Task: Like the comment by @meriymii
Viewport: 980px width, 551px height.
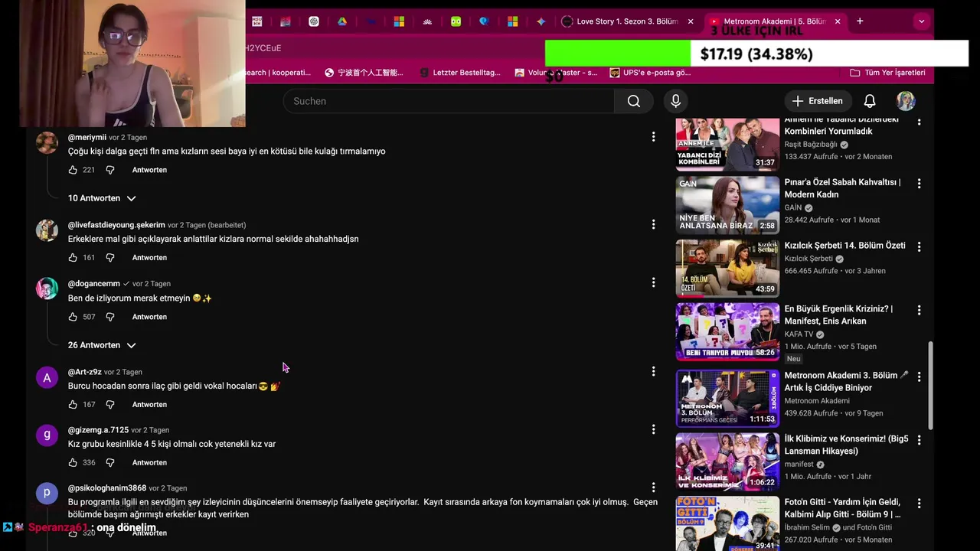Action: pos(73,170)
